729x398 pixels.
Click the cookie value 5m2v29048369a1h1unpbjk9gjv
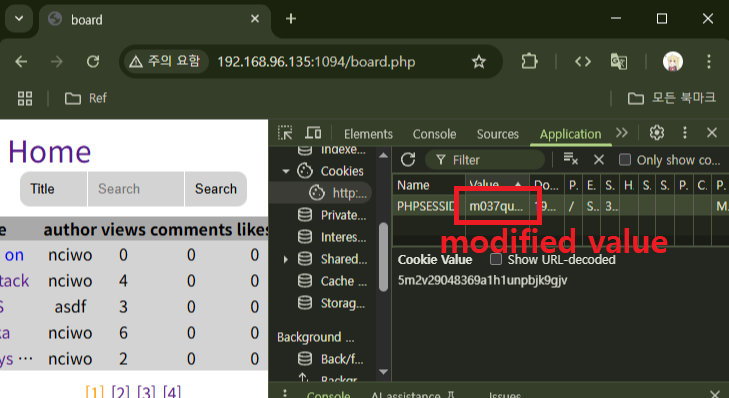click(482, 280)
